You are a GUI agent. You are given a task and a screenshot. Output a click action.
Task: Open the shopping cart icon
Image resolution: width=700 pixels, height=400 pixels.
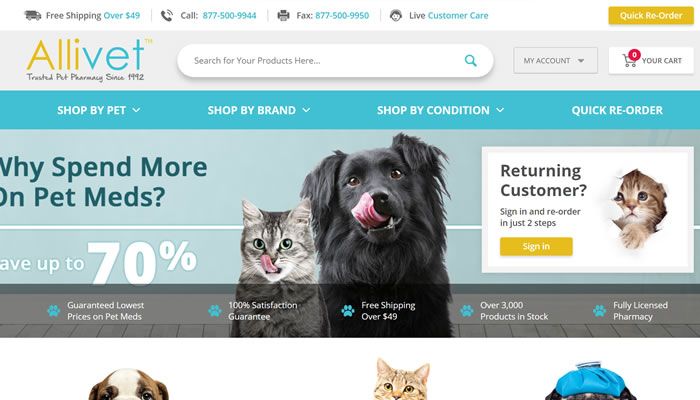tap(629, 61)
